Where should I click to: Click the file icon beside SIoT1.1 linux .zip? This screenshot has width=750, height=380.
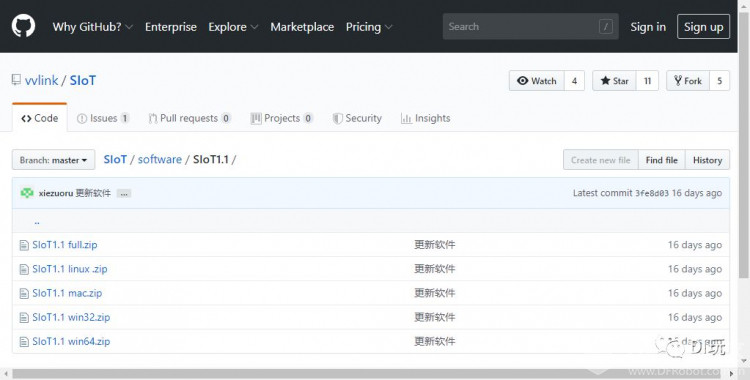[x=24, y=269]
